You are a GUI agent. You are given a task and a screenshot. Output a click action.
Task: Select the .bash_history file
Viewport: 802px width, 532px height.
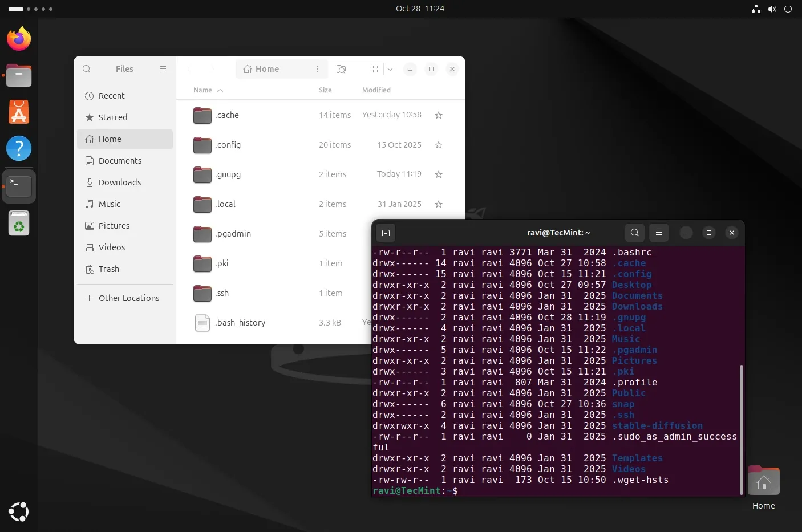240,323
